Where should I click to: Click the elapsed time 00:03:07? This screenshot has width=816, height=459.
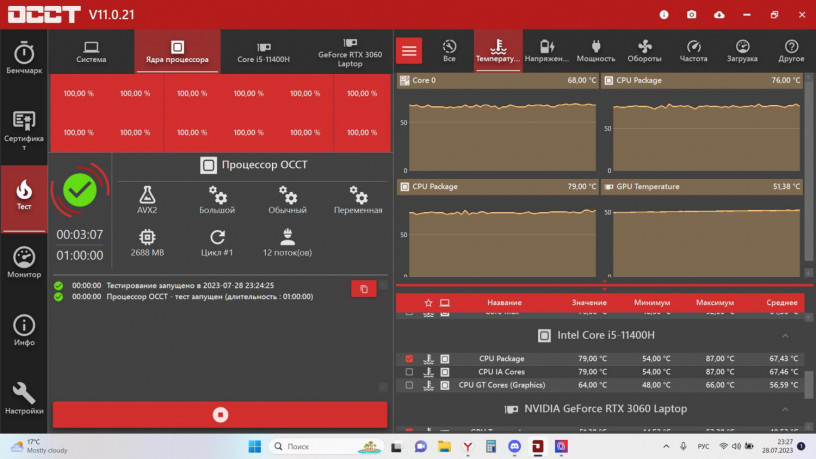(80, 235)
